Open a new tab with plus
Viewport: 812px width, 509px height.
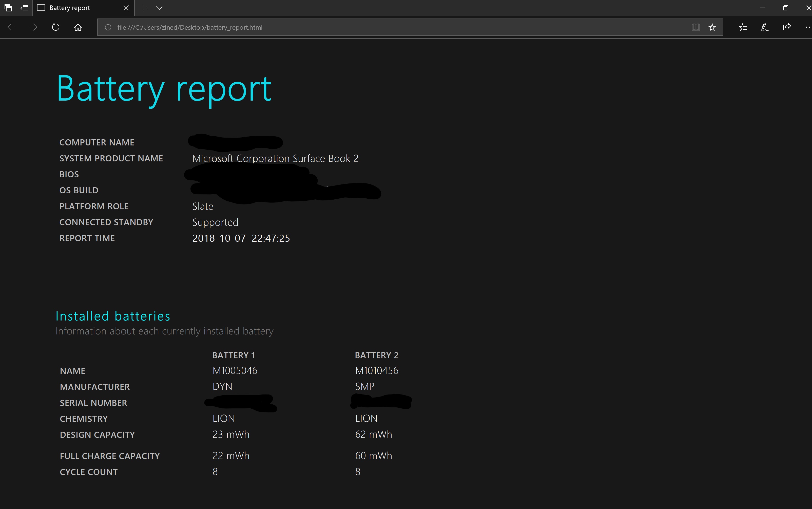[143, 8]
